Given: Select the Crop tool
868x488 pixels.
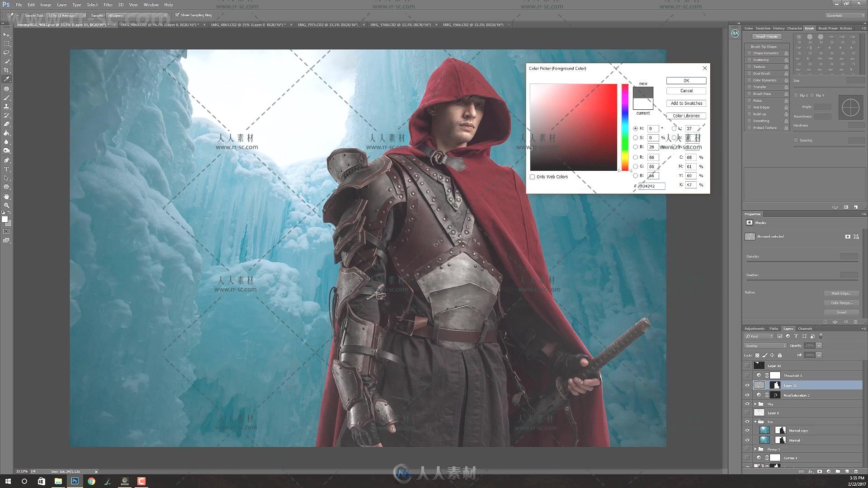Looking at the screenshot, I should pyautogui.click(x=6, y=70).
